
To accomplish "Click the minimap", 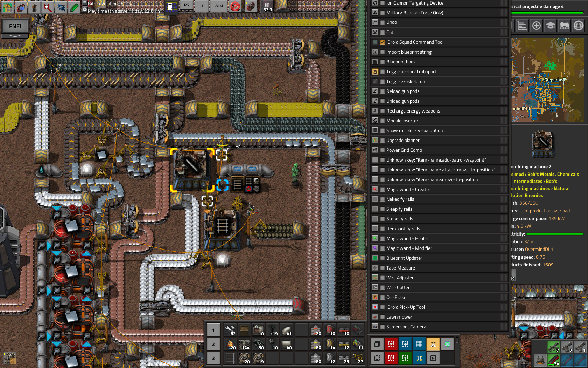I will point(548,80).
